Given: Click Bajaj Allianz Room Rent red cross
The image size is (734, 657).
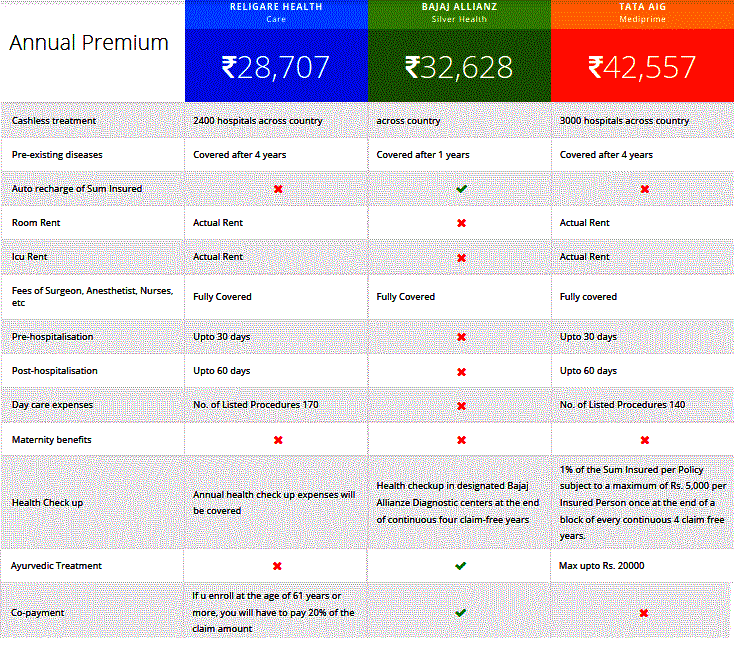Looking at the screenshot, I should [461, 223].
